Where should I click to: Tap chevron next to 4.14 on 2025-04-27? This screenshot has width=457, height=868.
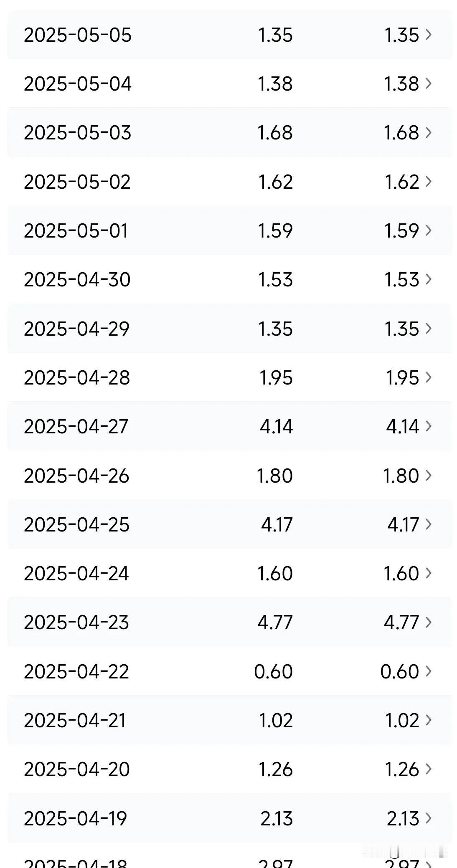[x=428, y=426]
